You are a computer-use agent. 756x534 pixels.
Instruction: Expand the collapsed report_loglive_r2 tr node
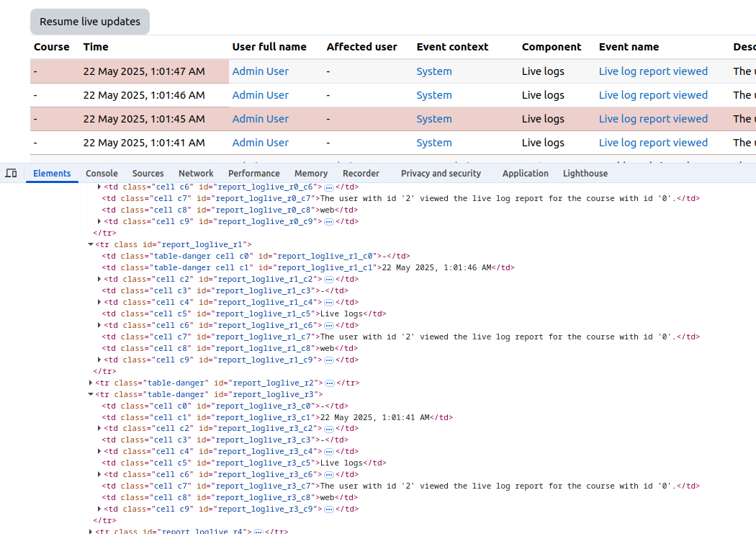[91, 383]
